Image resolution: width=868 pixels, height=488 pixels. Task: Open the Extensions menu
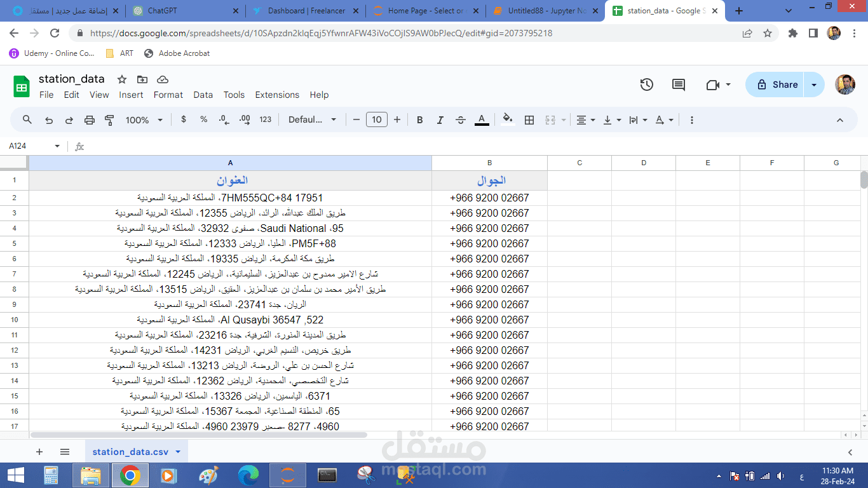[x=277, y=95]
